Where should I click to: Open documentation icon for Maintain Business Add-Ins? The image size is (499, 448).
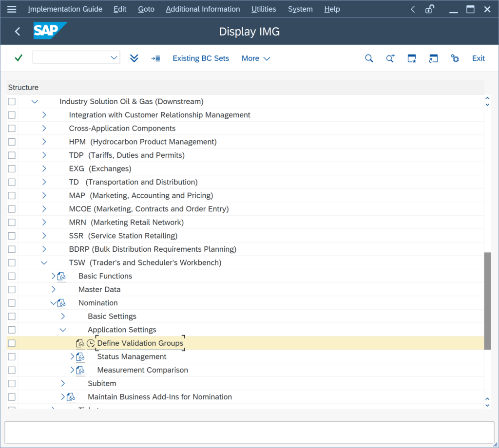71,397
